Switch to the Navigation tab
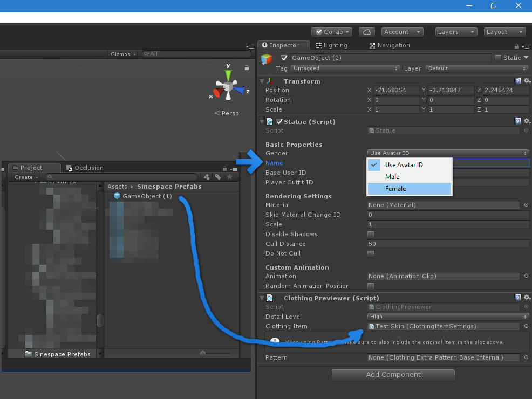Screen dimensions: 532x399 pyautogui.click(x=390, y=45)
